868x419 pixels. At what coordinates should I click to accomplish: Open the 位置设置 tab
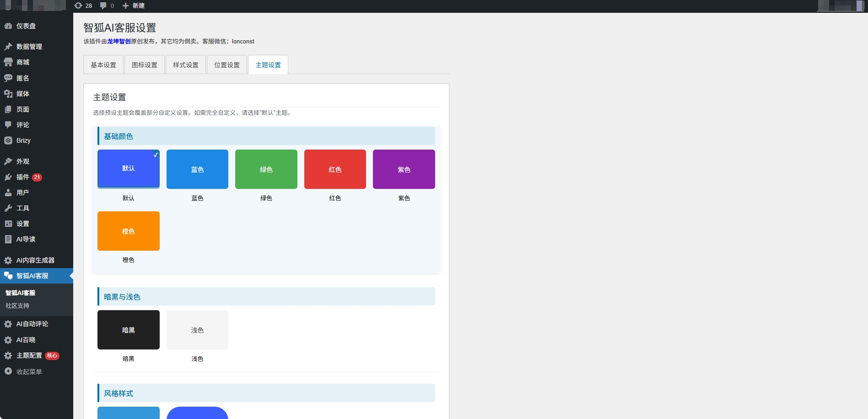pos(227,64)
